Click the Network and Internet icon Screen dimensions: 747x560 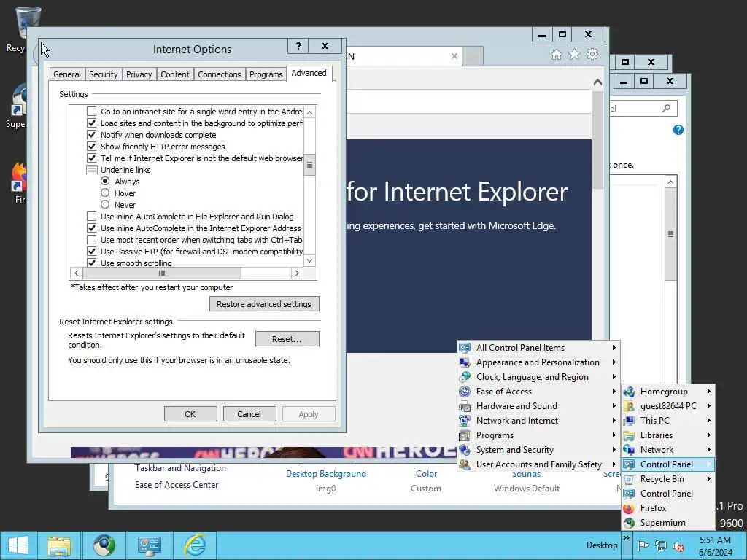[x=465, y=421]
